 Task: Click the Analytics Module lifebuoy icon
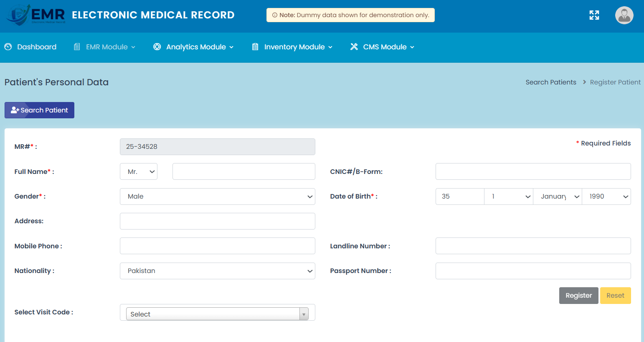coord(157,47)
